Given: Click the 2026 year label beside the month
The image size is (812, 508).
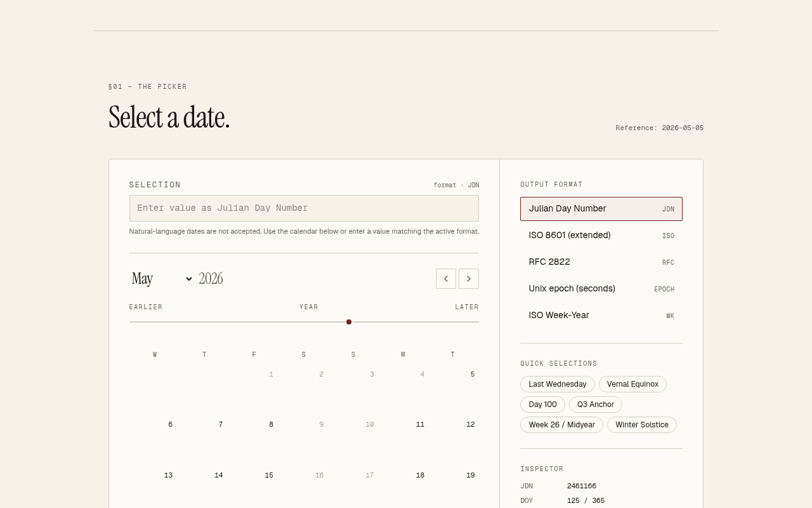Looking at the screenshot, I should [x=211, y=279].
